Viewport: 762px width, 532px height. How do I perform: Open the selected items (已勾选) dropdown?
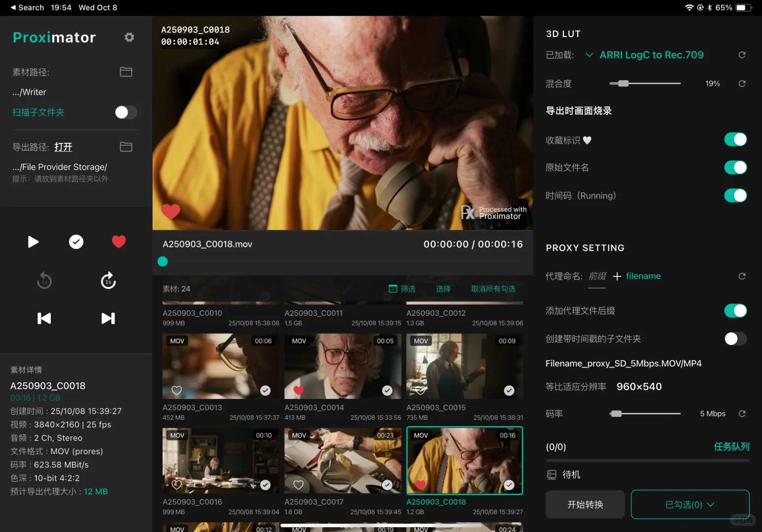click(x=690, y=504)
